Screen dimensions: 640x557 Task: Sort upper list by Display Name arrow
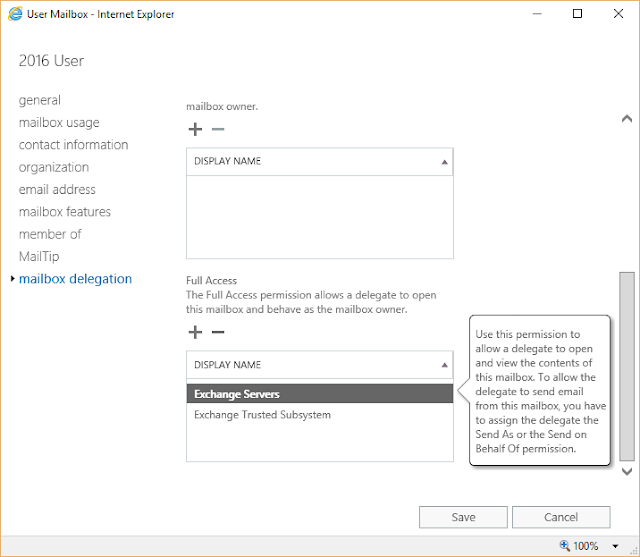coord(444,162)
